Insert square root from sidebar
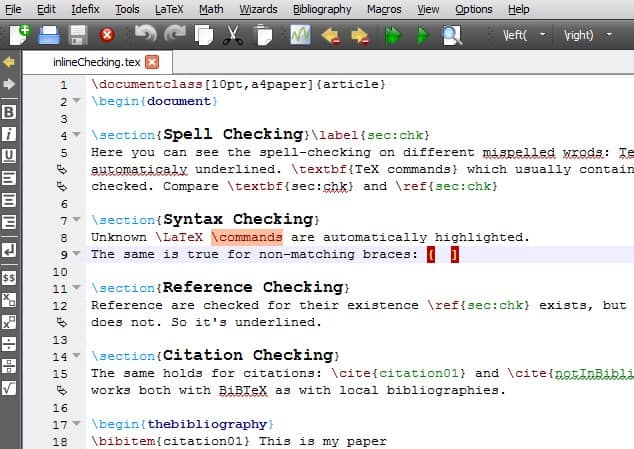The width and height of the screenshot is (634, 449). pos(9,388)
